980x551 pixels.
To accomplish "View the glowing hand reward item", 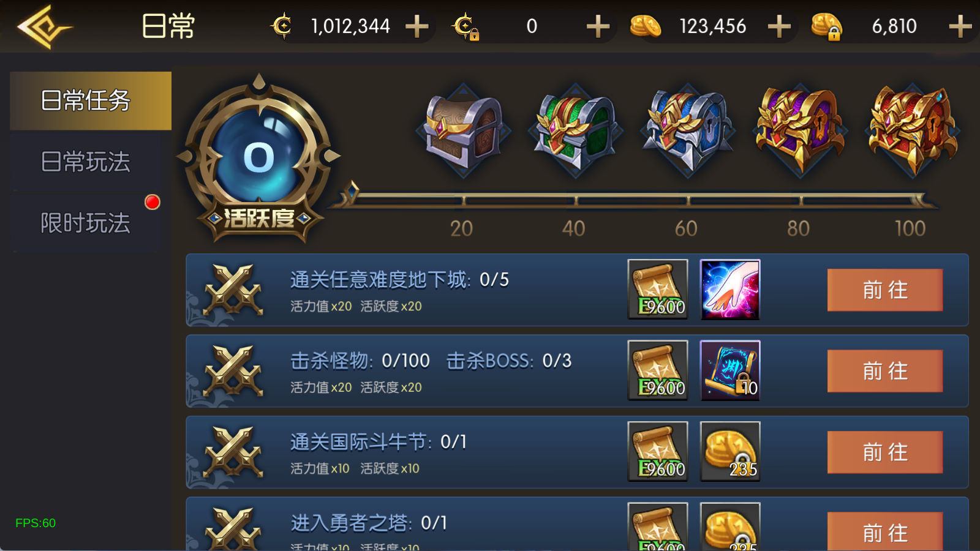I will point(730,290).
